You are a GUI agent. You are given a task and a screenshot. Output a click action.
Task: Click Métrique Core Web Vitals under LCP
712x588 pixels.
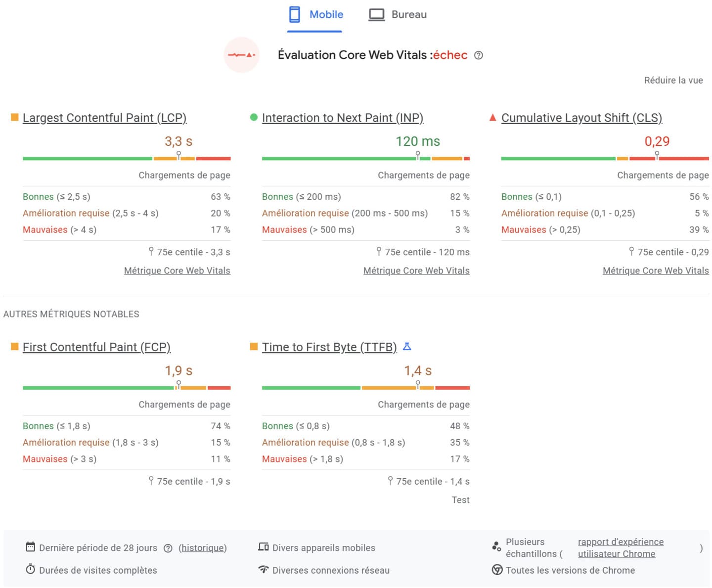coord(177,271)
